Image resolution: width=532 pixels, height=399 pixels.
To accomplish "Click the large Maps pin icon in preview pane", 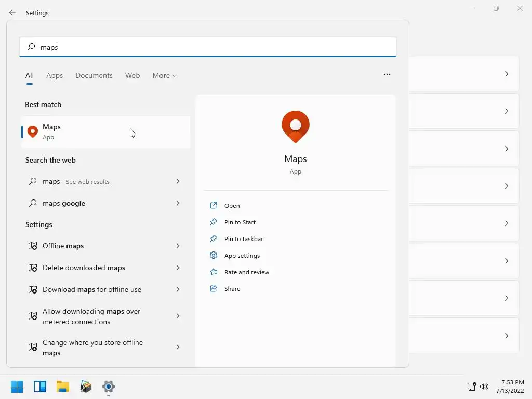I will click(296, 127).
